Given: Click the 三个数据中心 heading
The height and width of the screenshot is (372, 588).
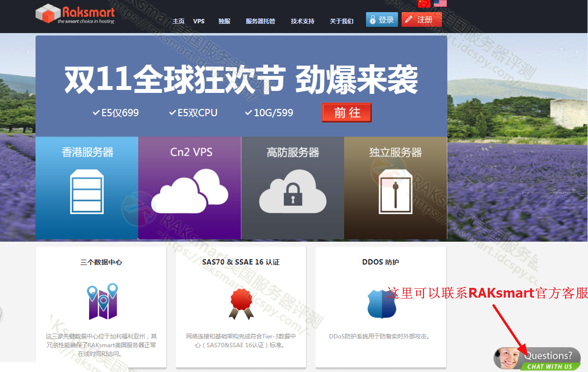Looking at the screenshot, I should tap(101, 262).
